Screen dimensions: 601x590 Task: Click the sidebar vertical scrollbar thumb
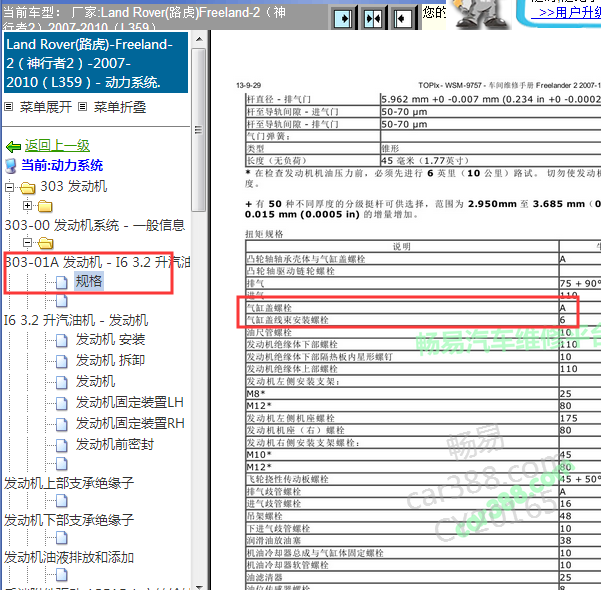[x=199, y=130]
